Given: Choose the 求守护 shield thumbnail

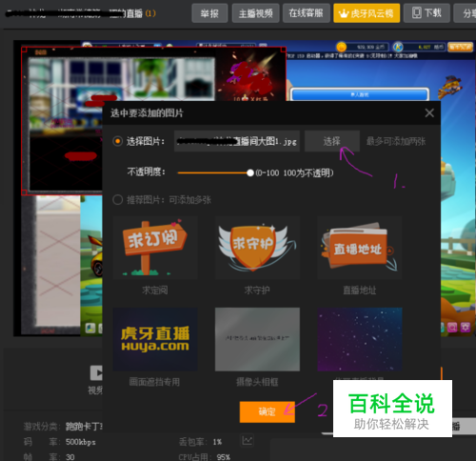Looking at the screenshot, I should (x=257, y=248).
